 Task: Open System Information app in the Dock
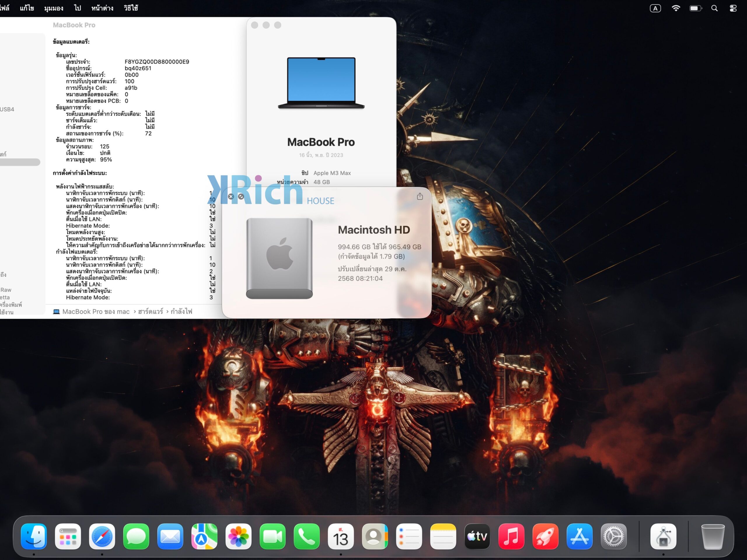click(x=663, y=536)
